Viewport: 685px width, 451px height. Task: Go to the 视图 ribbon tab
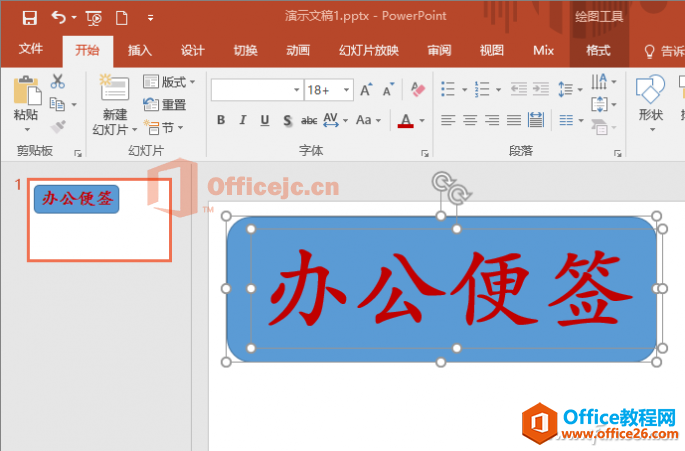point(492,51)
